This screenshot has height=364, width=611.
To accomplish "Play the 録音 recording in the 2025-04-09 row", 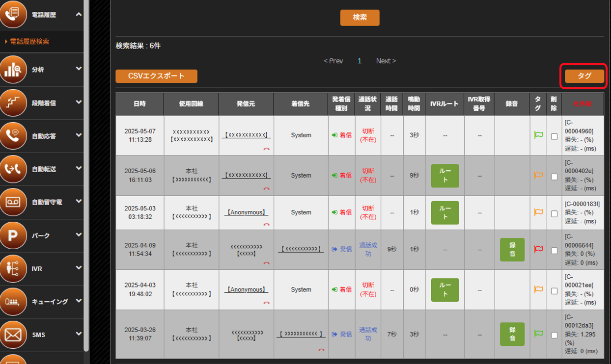I will pos(512,249).
